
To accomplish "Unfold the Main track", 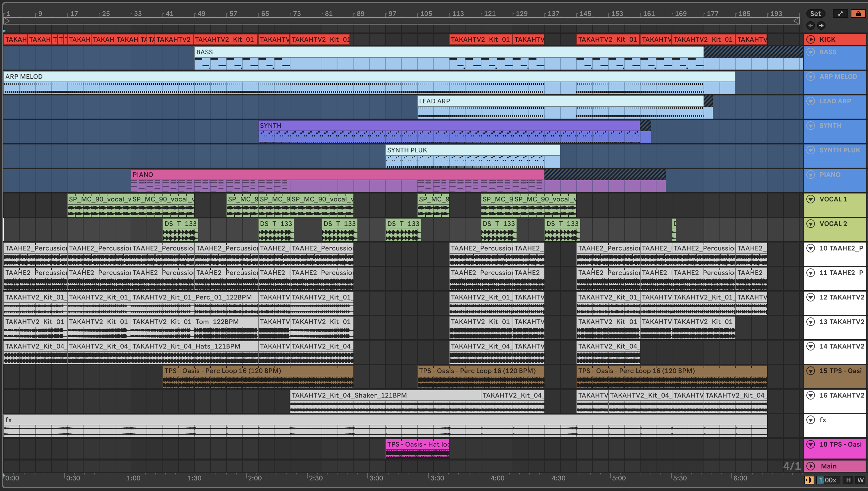I will click(811, 466).
